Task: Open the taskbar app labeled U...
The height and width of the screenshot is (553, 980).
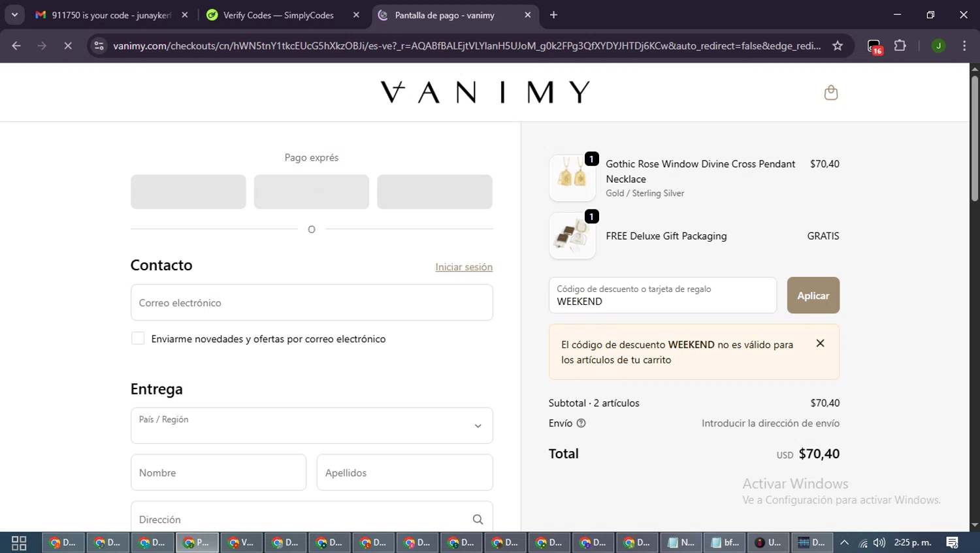Action: 769,543
